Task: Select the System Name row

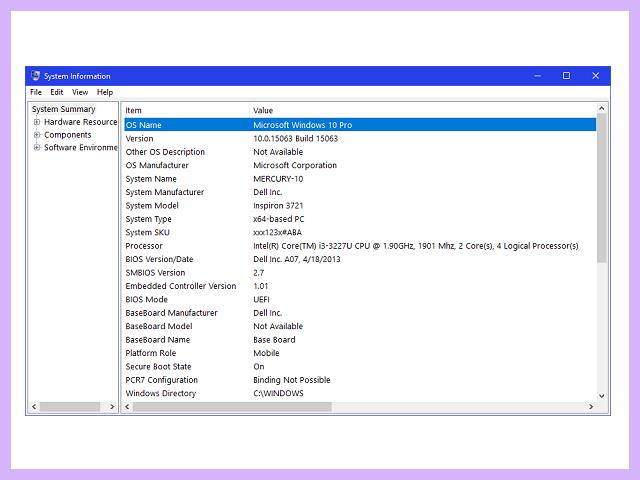Action: pos(360,179)
